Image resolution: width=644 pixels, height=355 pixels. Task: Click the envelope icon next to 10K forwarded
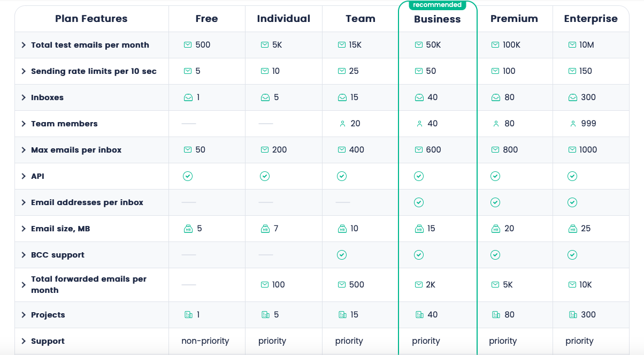click(572, 285)
